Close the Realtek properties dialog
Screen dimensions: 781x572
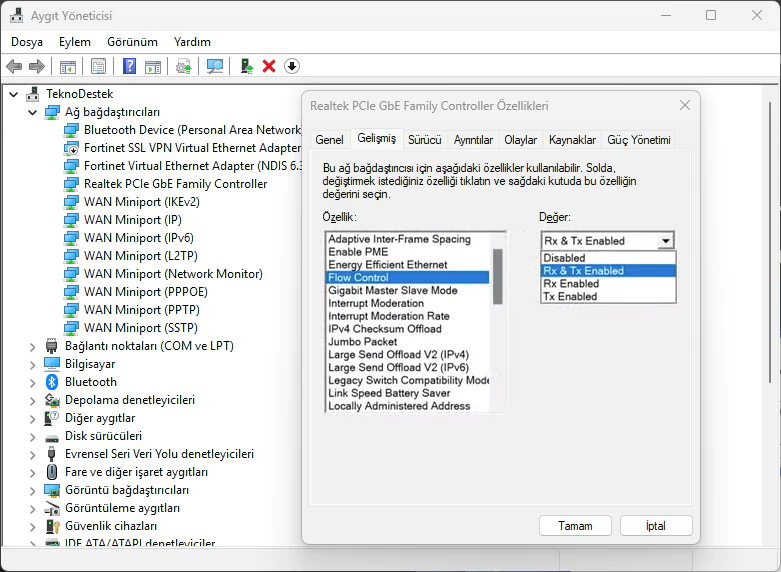click(685, 105)
